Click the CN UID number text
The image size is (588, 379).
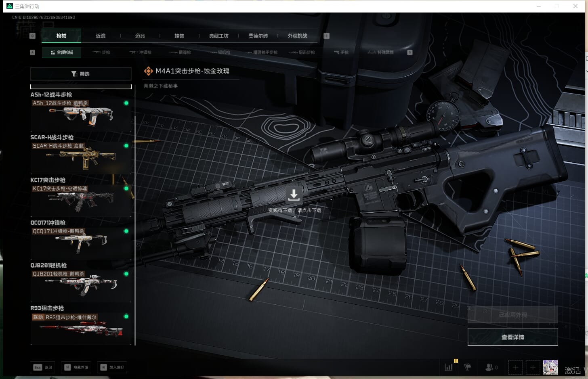point(44,17)
